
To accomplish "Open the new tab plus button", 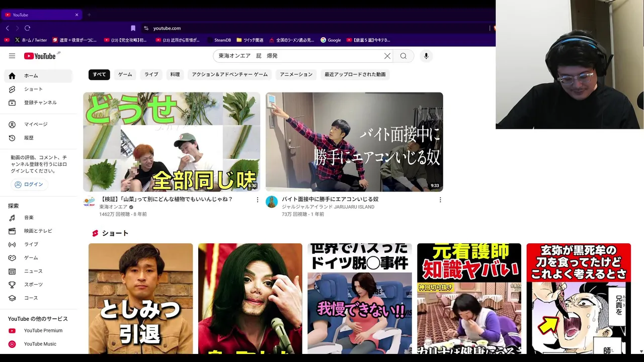I will pyautogui.click(x=89, y=15).
